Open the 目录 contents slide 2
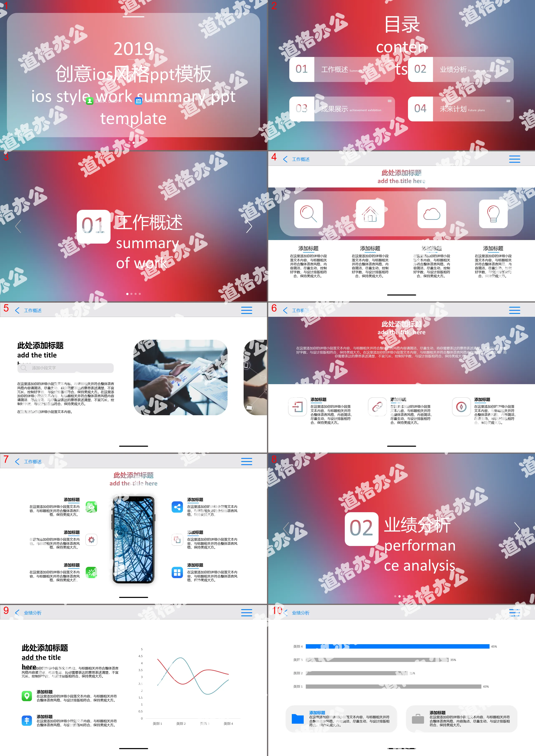 point(401,75)
